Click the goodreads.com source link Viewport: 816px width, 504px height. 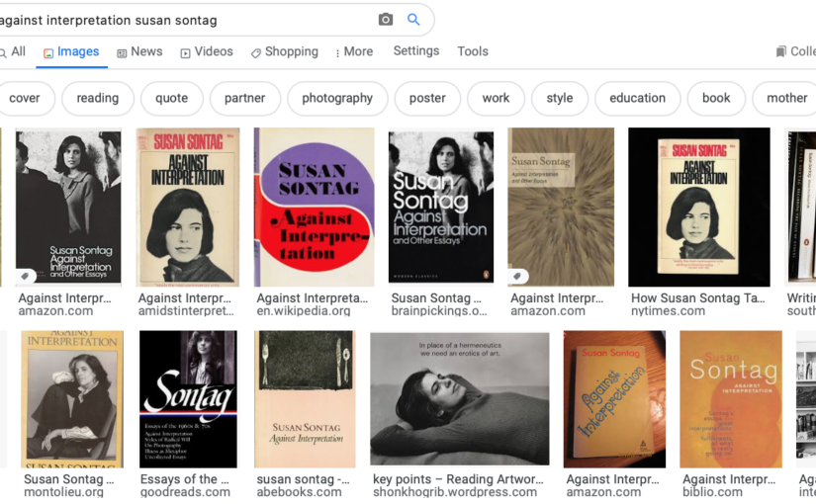click(185, 492)
